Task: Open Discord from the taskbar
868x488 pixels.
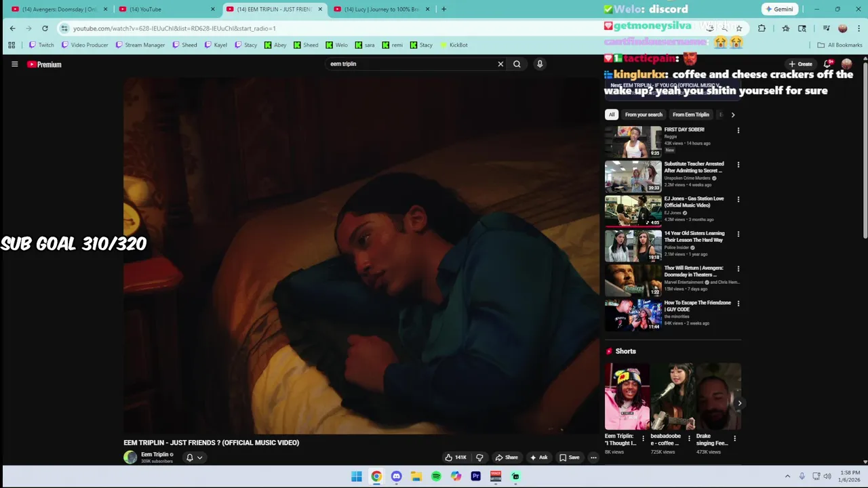Action: pos(396,476)
